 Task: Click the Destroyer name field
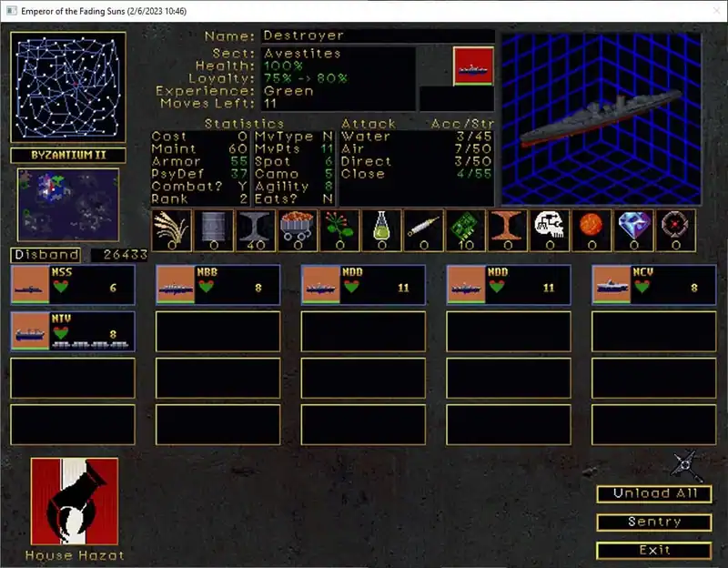(x=378, y=35)
